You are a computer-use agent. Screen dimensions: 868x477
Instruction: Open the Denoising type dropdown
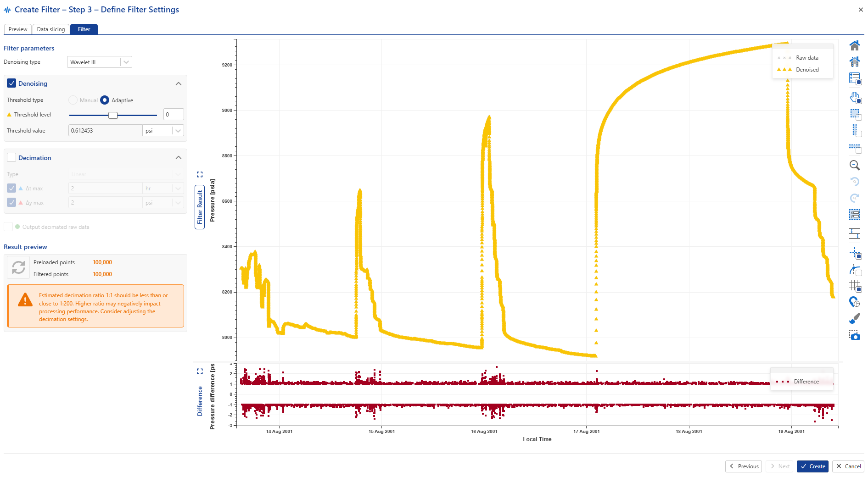(x=100, y=62)
